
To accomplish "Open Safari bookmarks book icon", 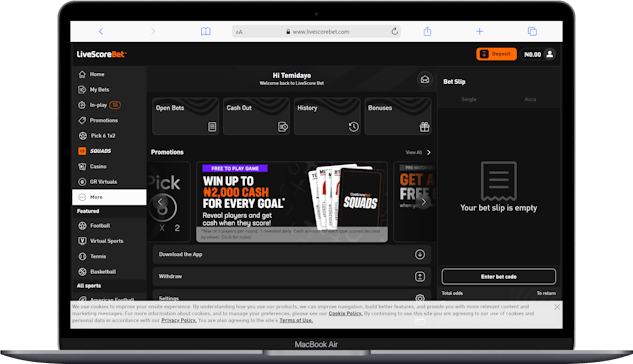I will [x=205, y=31].
